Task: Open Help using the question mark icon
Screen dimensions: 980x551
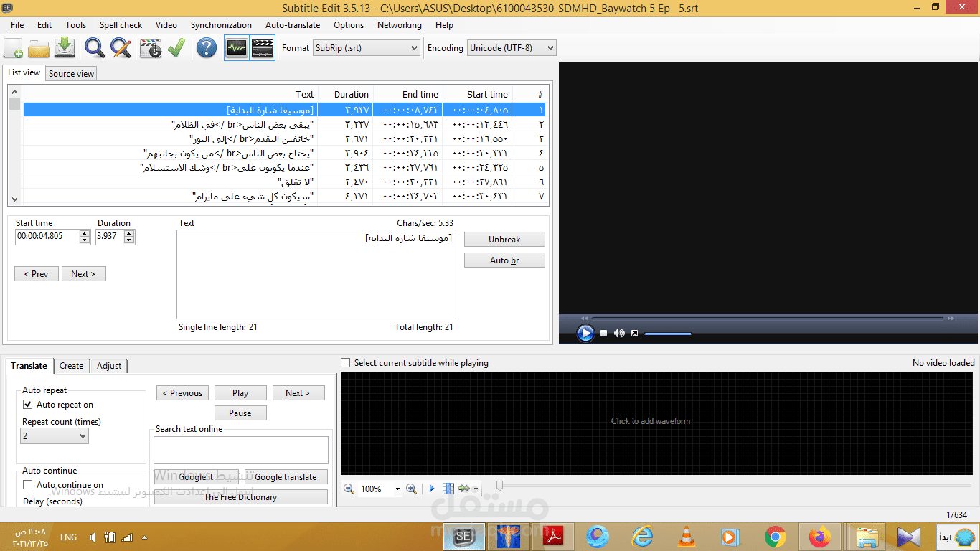Action: click(207, 48)
